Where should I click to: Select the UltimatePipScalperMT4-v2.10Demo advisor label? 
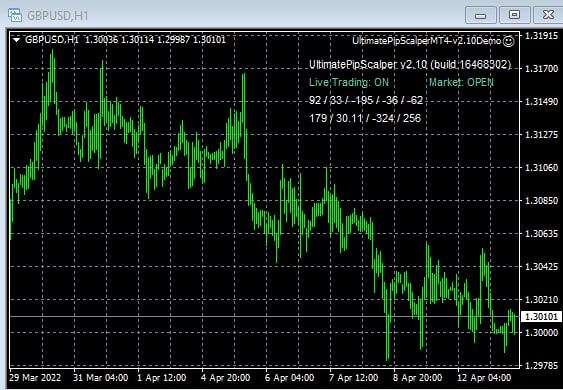[x=427, y=41]
